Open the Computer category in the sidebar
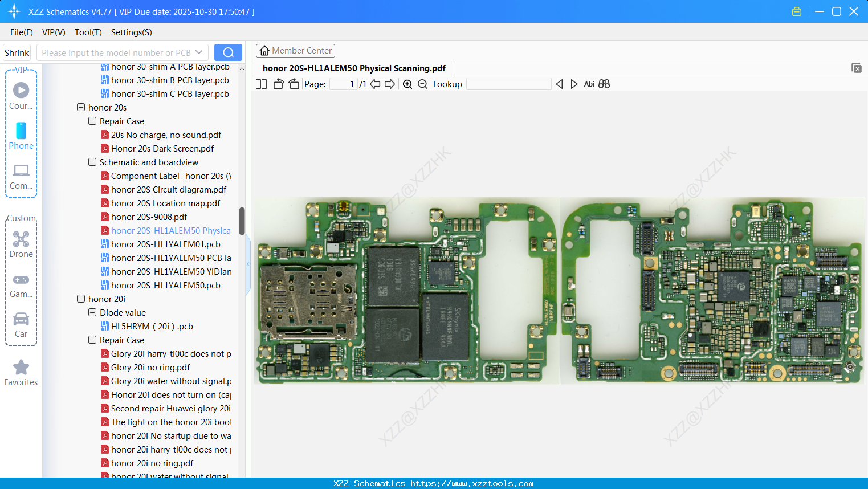 [21, 176]
